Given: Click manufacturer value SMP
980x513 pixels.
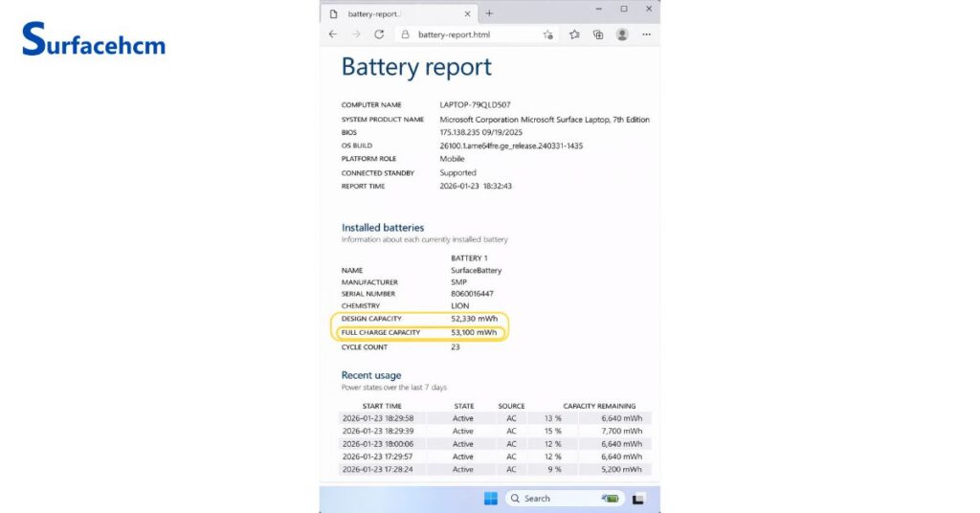Looking at the screenshot, I should pos(458,282).
